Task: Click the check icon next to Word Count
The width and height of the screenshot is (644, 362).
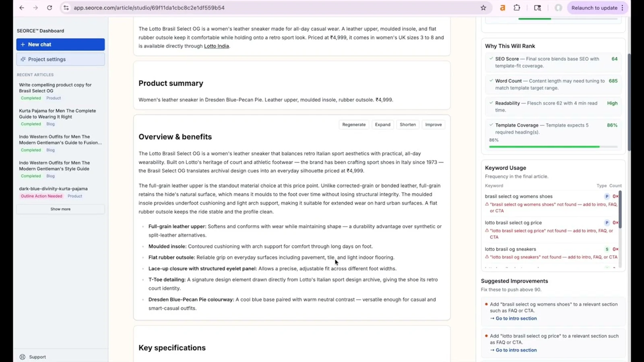Action: 491,80
